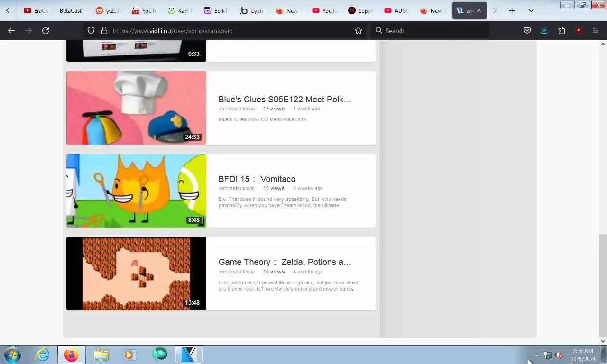The width and height of the screenshot is (607, 364).
Task: Switch to the KamT tab
Action: [180, 10]
